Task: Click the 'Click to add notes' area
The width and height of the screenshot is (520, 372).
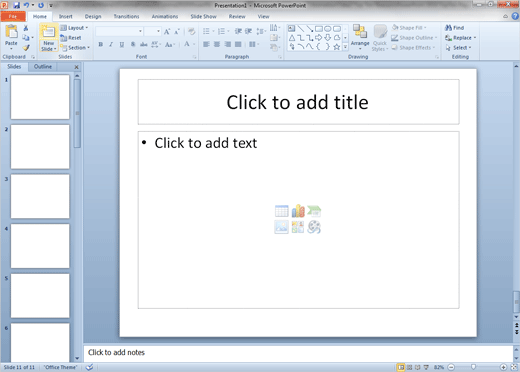Action: (x=298, y=353)
